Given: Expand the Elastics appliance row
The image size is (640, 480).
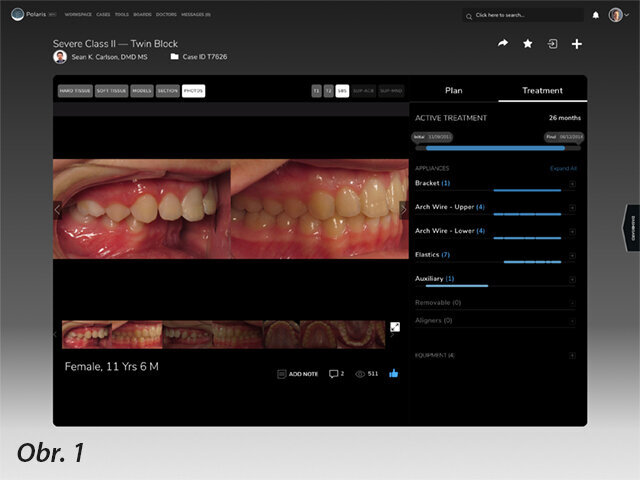Looking at the screenshot, I should point(572,256).
